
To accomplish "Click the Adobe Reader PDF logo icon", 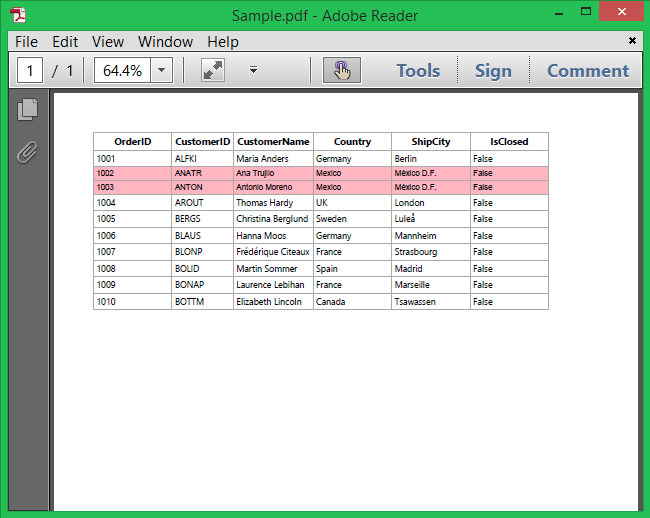I will pos(18,15).
